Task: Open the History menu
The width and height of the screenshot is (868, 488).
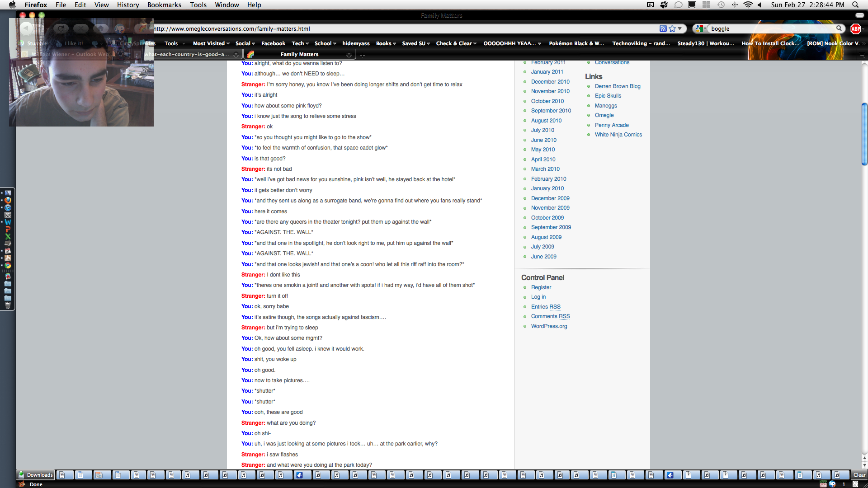Action: pyautogui.click(x=128, y=5)
